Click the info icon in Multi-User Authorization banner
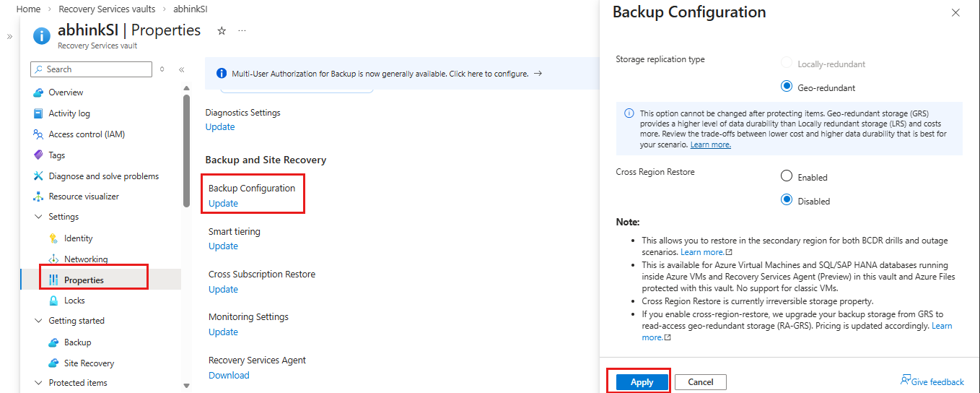 tap(222, 74)
